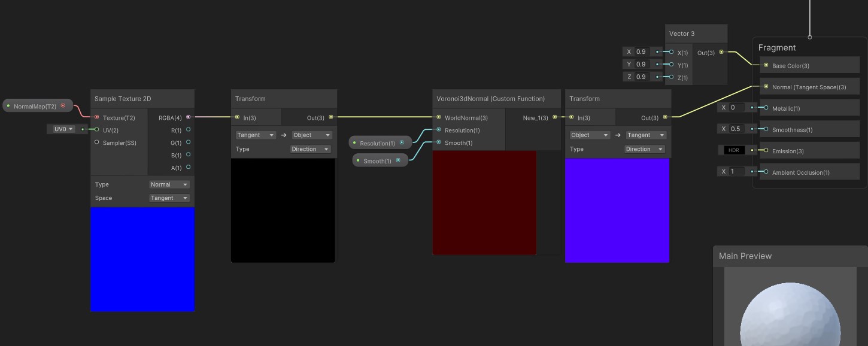
Task: Click the NormalMap(T2) property output port
Action: point(63,106)
